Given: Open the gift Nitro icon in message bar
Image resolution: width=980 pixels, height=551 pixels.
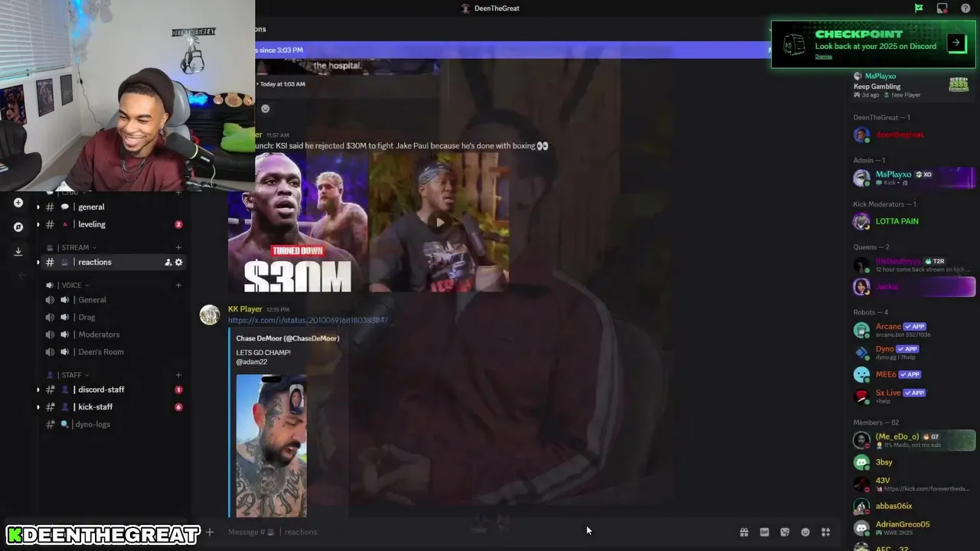Looking at the screenshot, I should pyautogui.click(x=743, y=532).
